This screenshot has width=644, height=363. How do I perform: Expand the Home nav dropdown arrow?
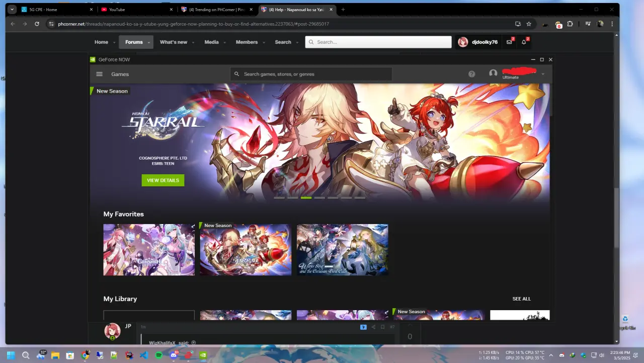tap(114, 43)
